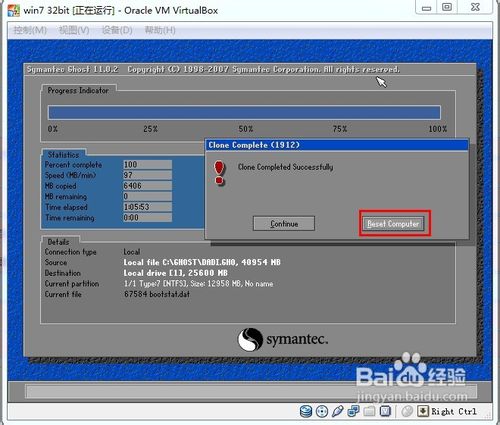This screenshot has height=425, width=500.
Task: Click the Speed value 97 field
Action: (147, 175)
